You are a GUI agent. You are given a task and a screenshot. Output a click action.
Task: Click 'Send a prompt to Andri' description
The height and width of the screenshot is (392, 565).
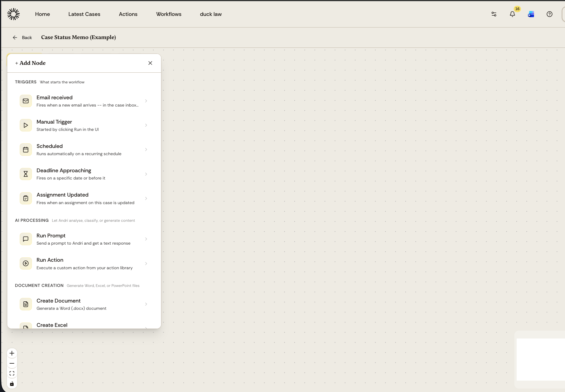click(83, 243)
